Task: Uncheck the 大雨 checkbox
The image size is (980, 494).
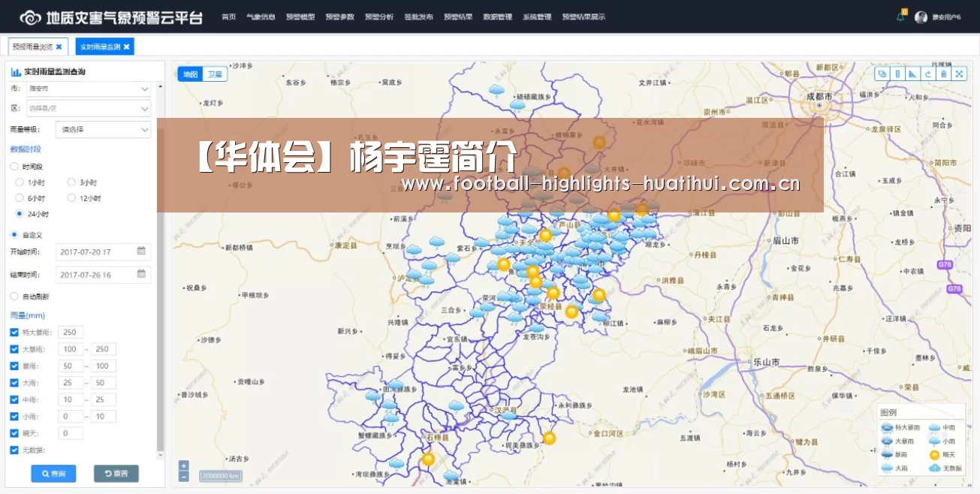Action: point(14,383)
